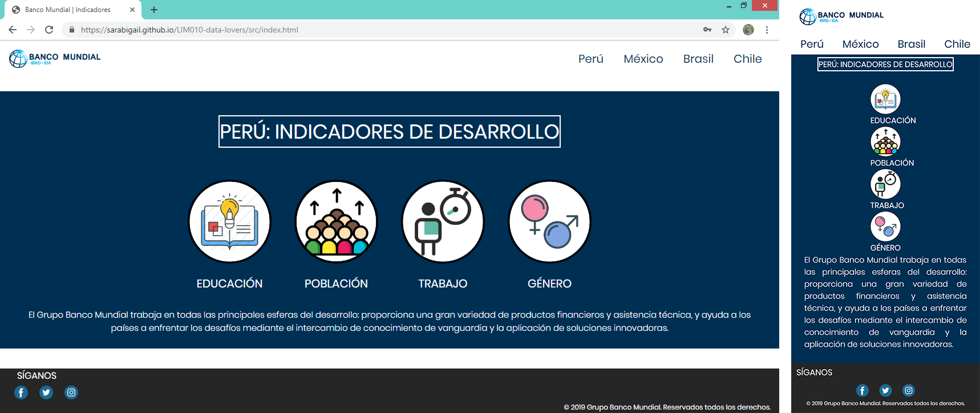
Task: Open Facebook icon in the desktop footer
Action: click(x=21, y=392)
